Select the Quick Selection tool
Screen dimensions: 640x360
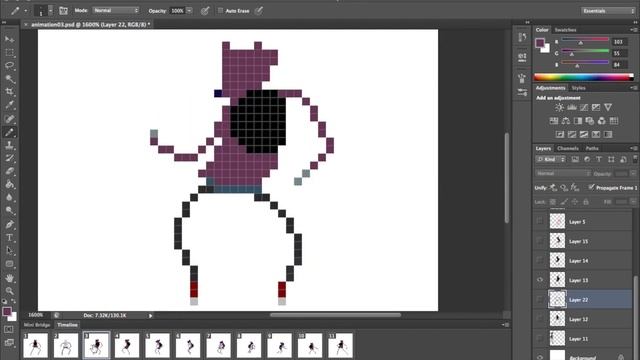[9, 79]
